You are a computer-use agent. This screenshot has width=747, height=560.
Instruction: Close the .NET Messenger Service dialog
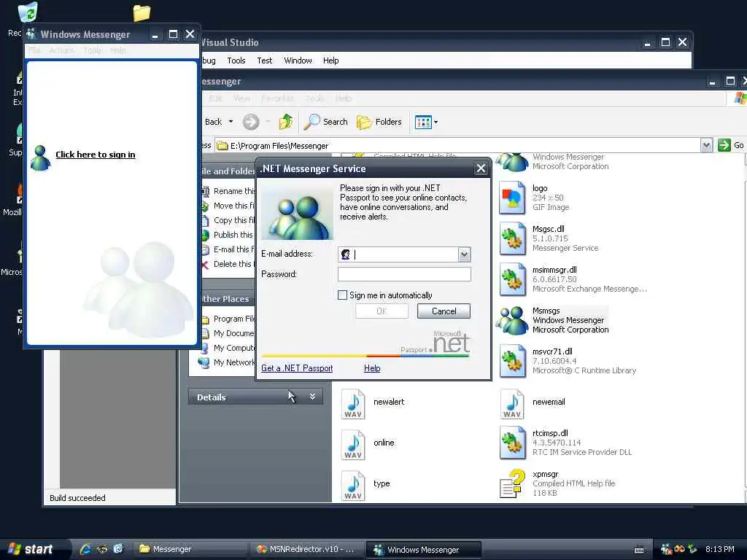[x=481, y=168]
